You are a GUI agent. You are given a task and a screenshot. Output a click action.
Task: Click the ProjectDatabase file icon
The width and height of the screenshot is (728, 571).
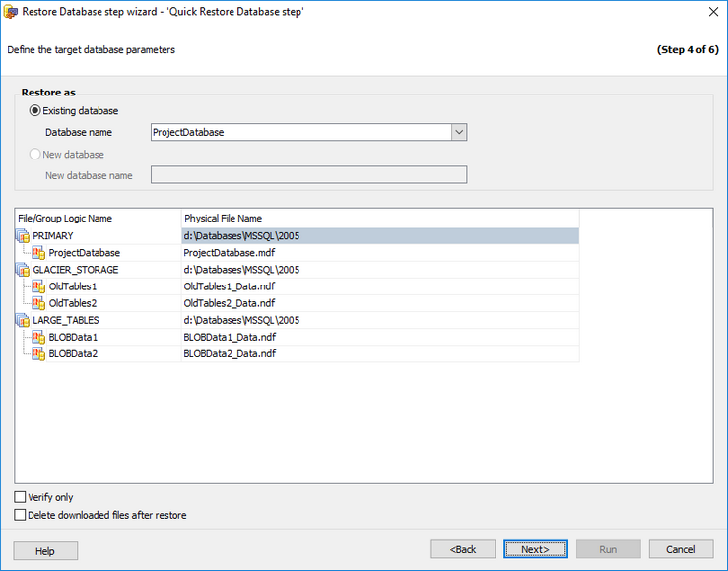[x=38, y=253]
